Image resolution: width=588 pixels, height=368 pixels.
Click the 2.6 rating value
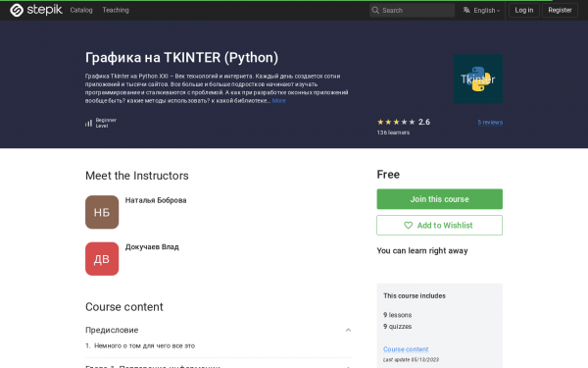(x=424, y=122)
